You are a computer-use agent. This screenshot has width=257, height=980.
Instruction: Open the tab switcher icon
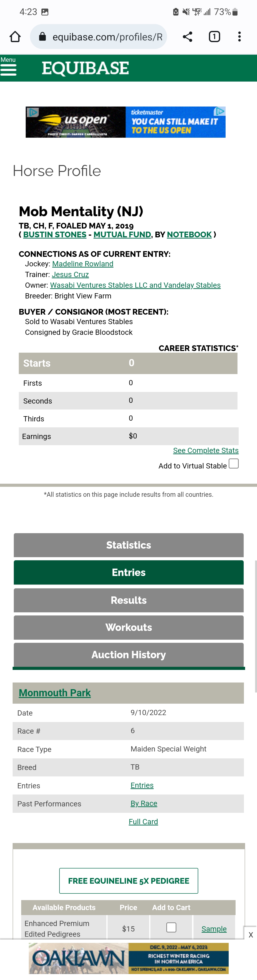[214, 37]
